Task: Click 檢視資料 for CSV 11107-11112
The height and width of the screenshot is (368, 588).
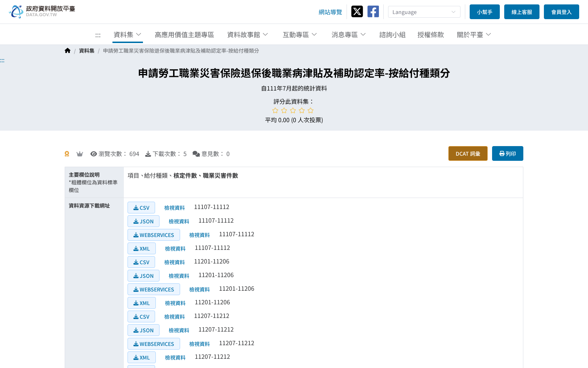Action: pos(175,208)
